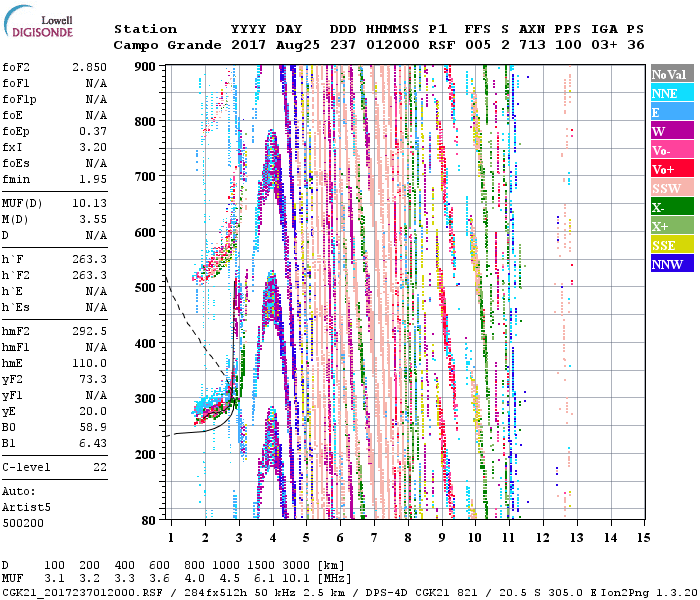Select the 900 km height axis label

[x=147, y=66]
